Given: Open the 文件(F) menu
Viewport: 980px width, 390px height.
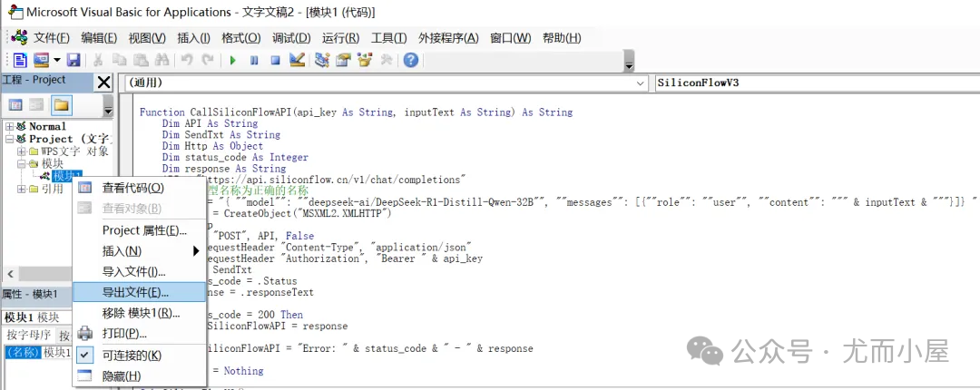Looking at the screenshot, I should 51,37.
